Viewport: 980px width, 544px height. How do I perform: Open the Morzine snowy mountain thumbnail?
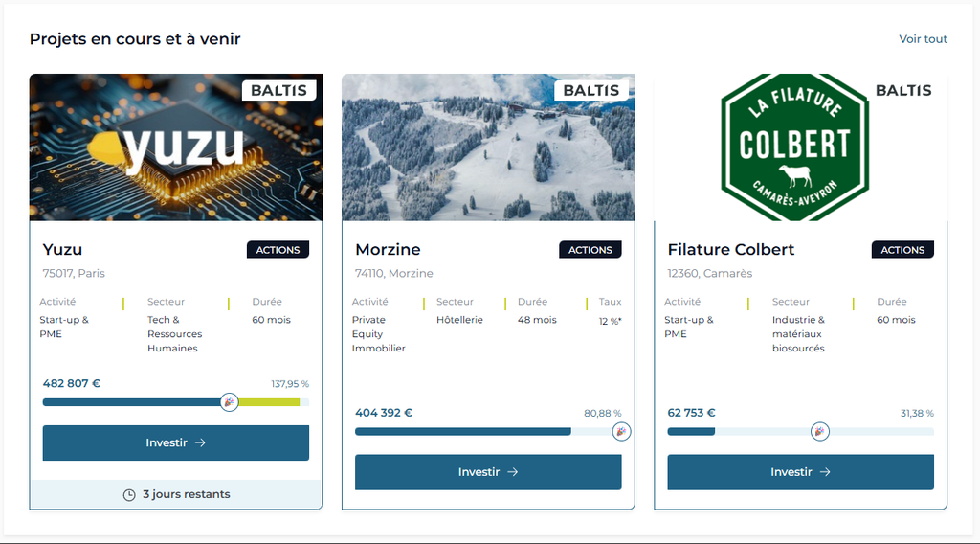[x=488, y=147]
